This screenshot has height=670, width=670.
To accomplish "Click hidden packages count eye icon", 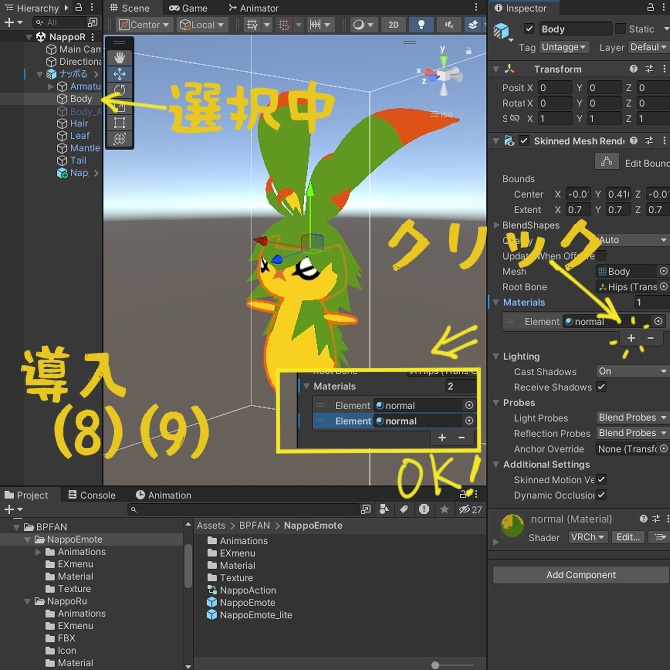I will coord(470,509).
